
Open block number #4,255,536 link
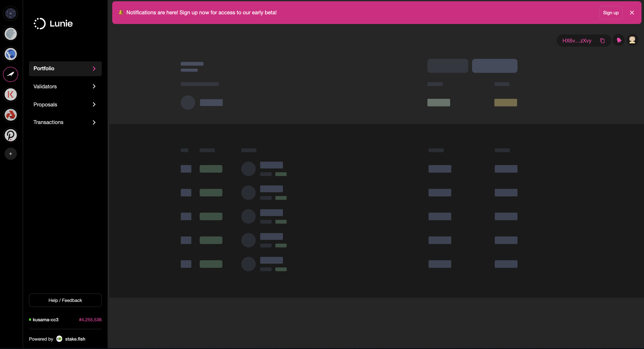click(90, 320)
